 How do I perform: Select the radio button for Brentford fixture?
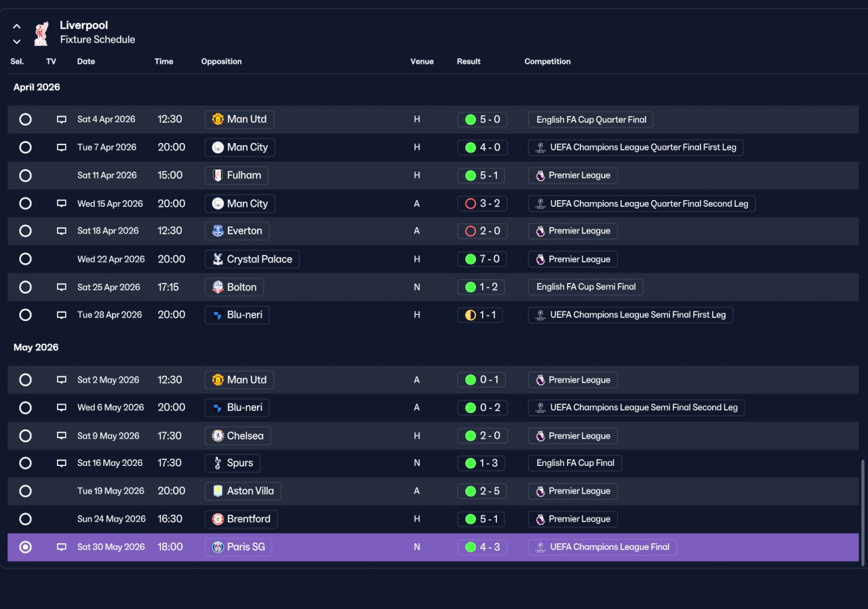click(x=25, y=519)
